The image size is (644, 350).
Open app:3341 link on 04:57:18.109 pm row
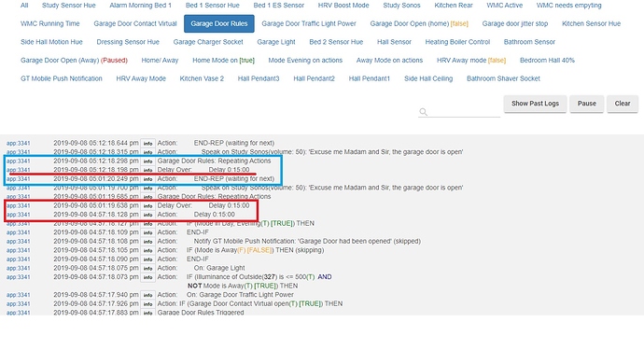[x=18, y=232]
